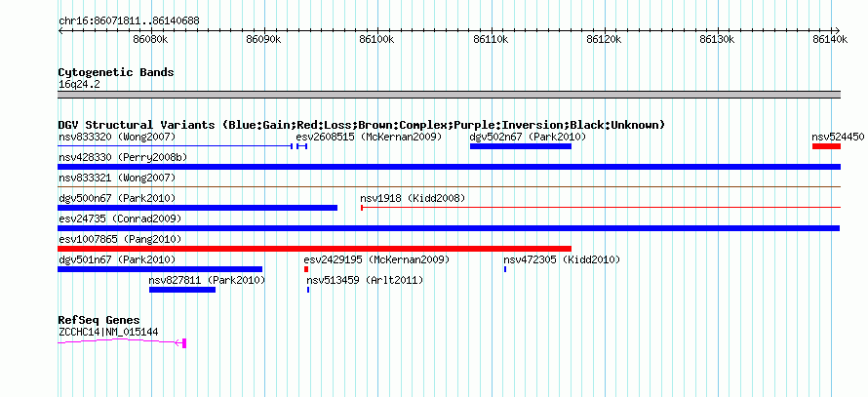868x397 pixels.
Task: Click the esv2608515 small blue bracket feature
Action: 301,146
